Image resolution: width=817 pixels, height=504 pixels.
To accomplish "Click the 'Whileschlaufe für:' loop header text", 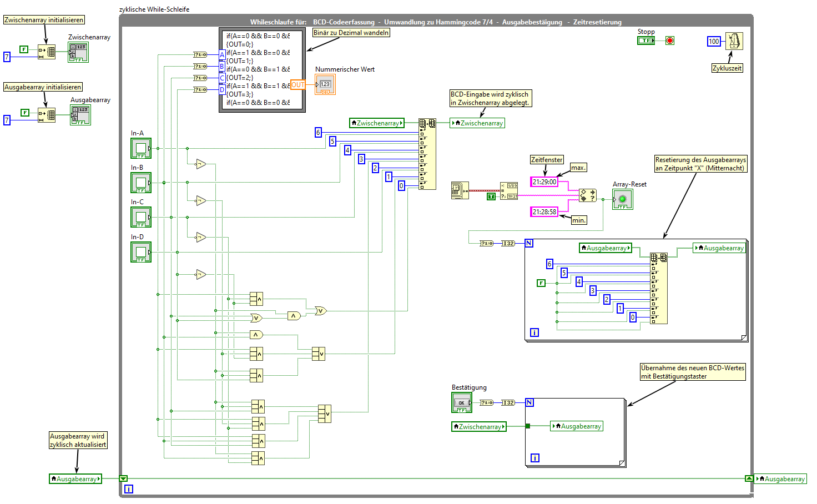I will pos(278,22).
